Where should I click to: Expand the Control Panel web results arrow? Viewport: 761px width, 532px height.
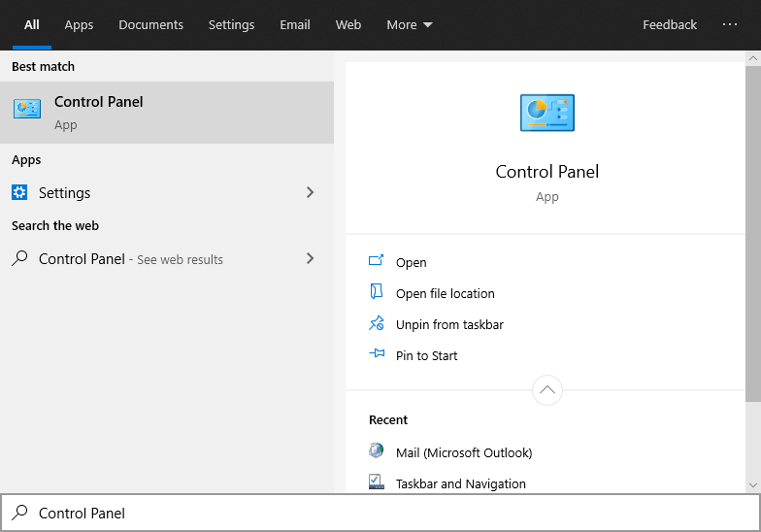click(311, 258)
